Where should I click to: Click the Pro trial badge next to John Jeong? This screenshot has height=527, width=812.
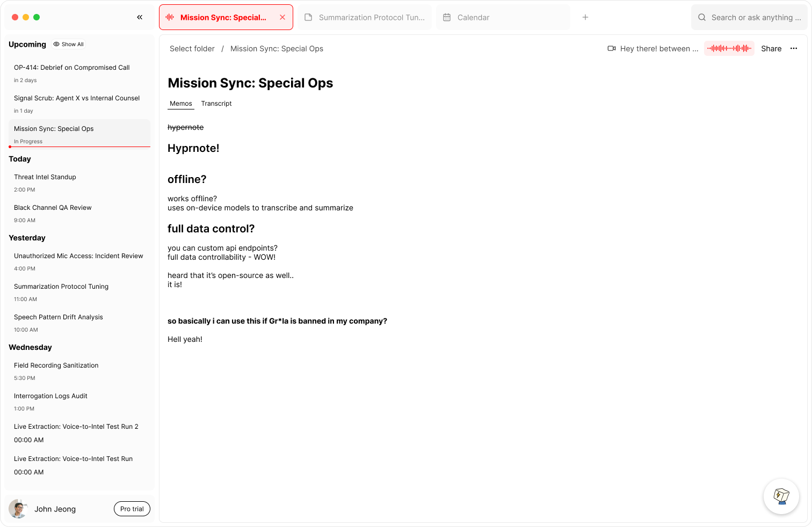(x=132, y=508)
